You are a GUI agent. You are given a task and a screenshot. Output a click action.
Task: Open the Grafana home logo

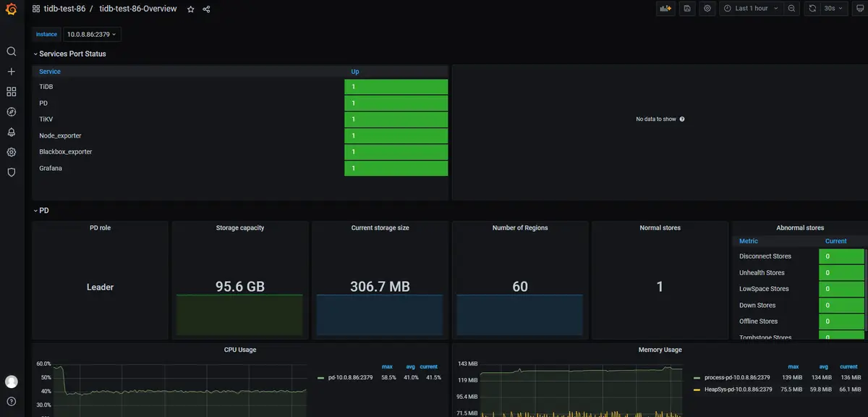point(11,9)
